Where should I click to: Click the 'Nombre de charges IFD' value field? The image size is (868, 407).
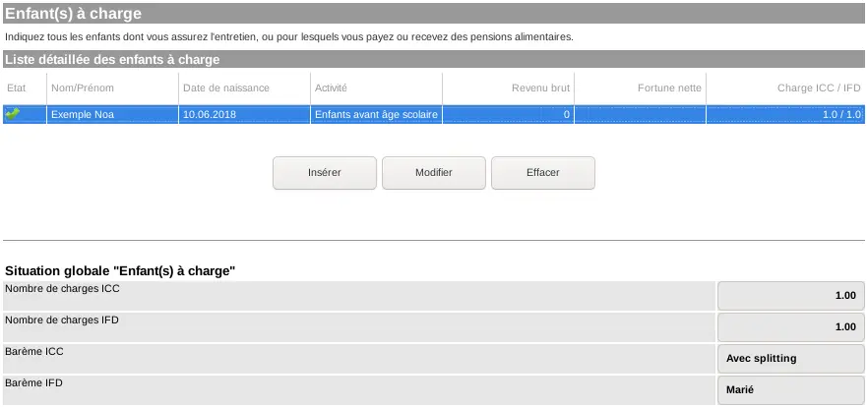click(x=791, y=327)
